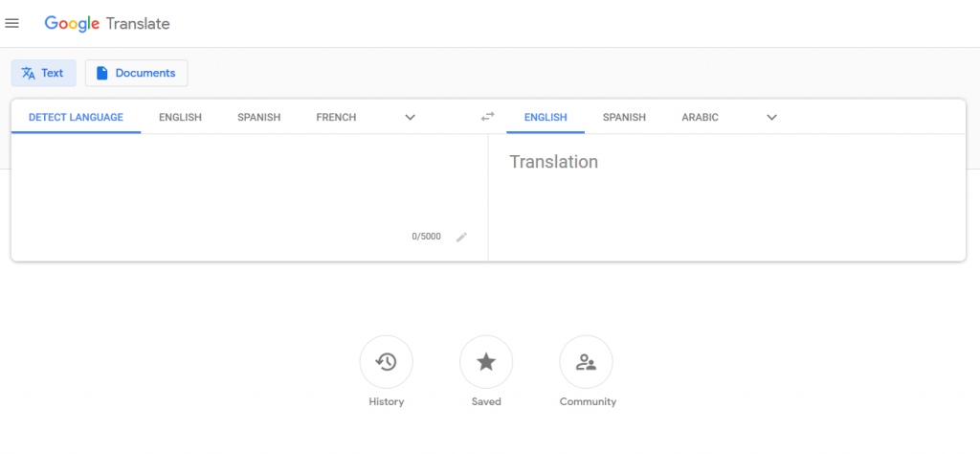Select Arabic as target language
Image resolution: width=980 pixels, height=454 pixels.
[x=700, y=117]
